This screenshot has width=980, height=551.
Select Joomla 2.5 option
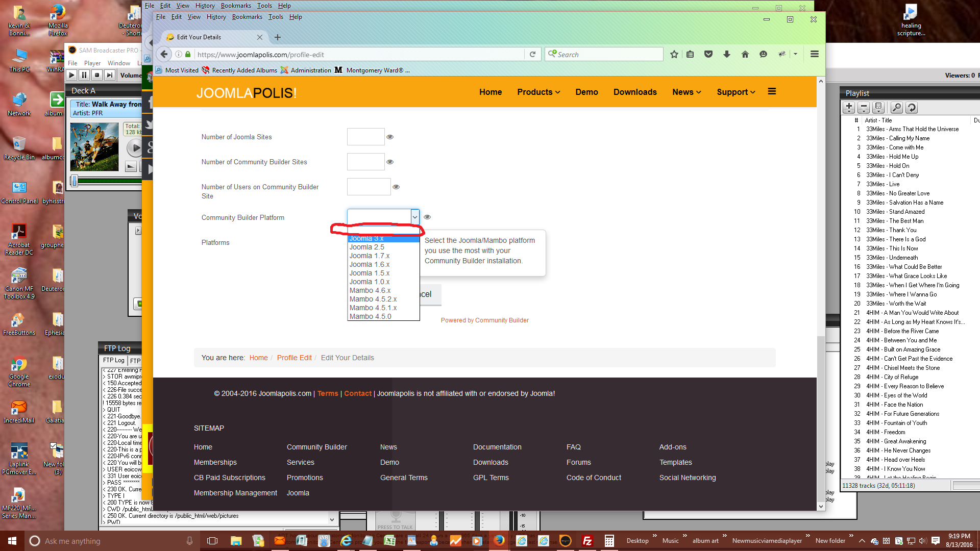tap(383, 247)
